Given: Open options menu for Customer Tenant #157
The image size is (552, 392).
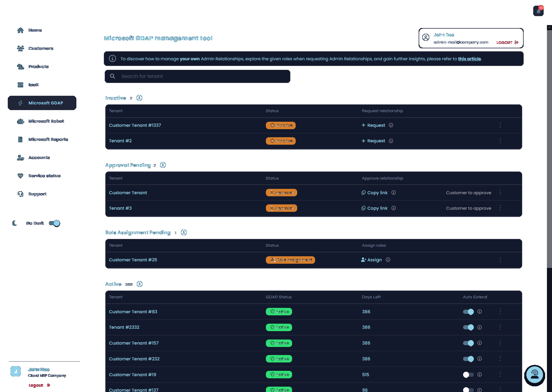Looking at the screenshot, I should pos(500,343).
